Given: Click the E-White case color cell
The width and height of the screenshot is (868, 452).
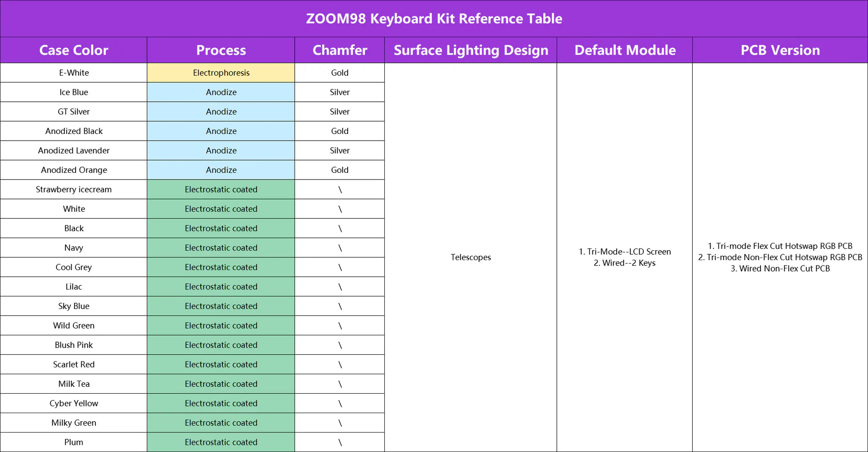Looking at the screenshot, I should pyautogui.click(x=74, y=73).
